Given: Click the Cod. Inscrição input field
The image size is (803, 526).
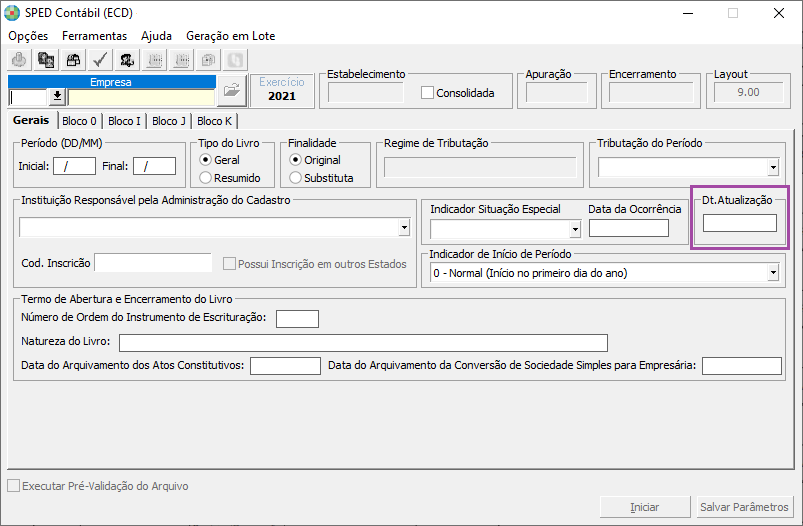Looking at the screenshot, I should (153, 262).
